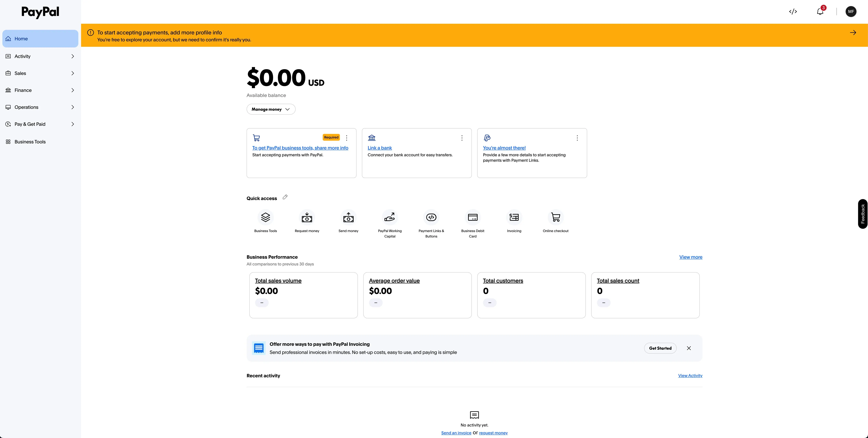Screen dimensions: 868x438
Task: Click the invoicing promo icon
Action: (259, 348)
